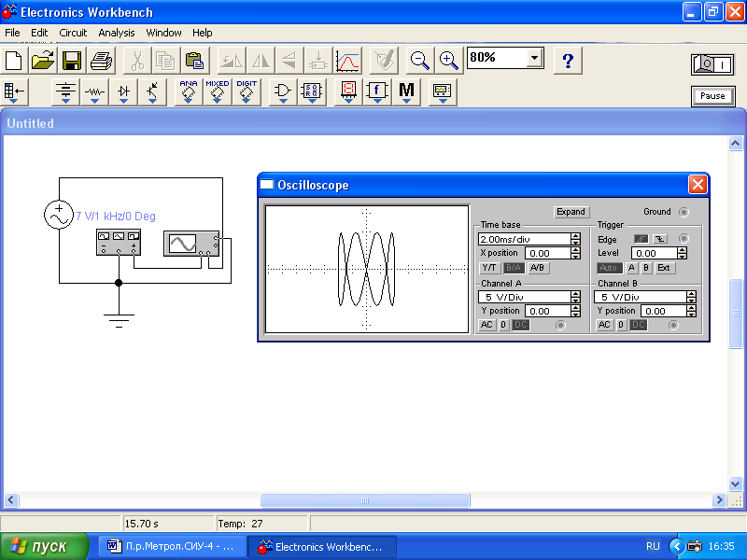747x560 pixels.
Task: Set trigger source to Auto
Action: click(609, 268)
